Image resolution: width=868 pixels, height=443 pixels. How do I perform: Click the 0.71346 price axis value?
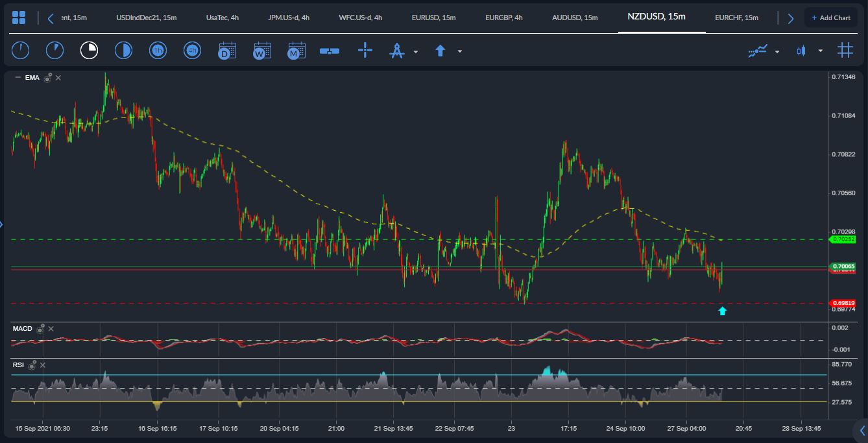pyautogui.click(x=843, y=77)
